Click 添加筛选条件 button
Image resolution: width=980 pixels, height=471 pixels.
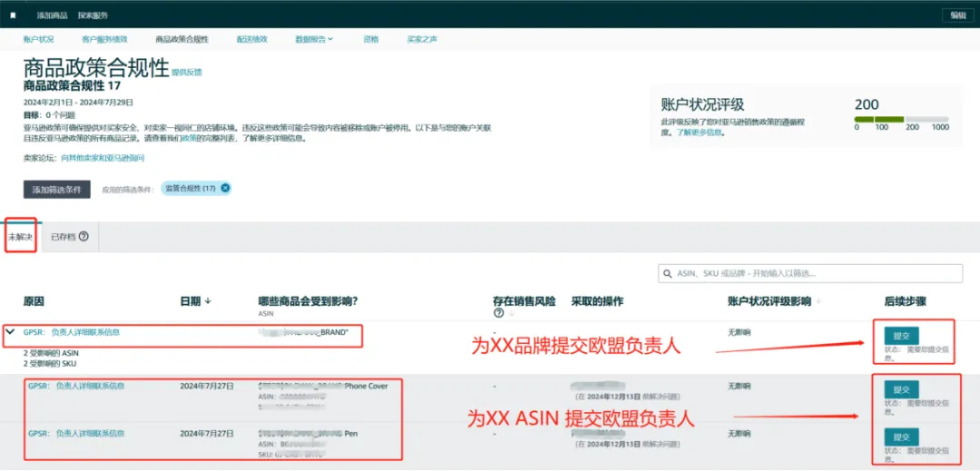[57, 190]
